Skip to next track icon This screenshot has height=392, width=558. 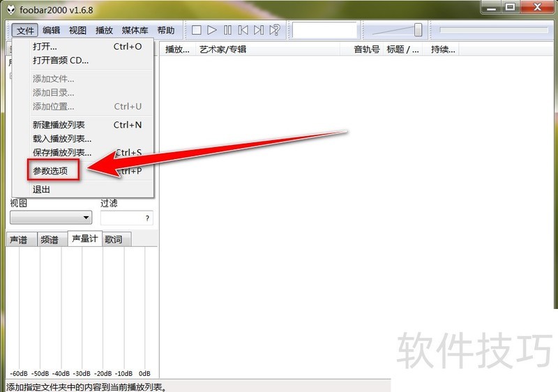point(259,30)
